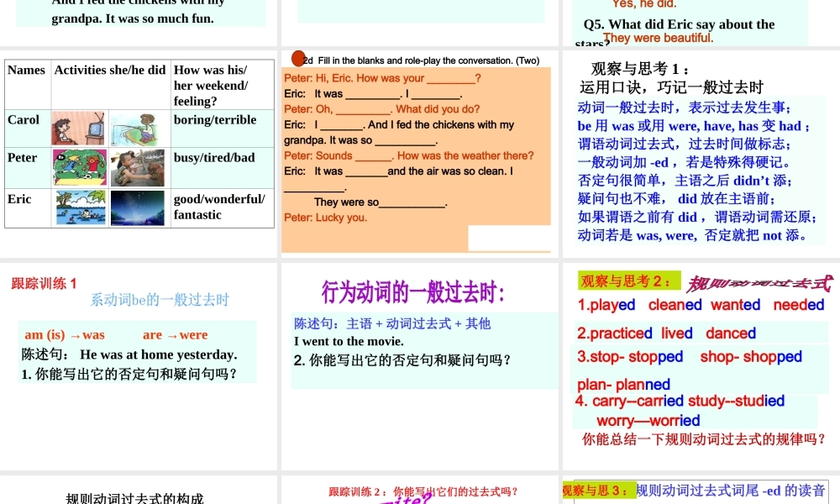
Task: Click the line 'Peter: Oh, ... What did you do?'
Action: (x=382, y=109)
